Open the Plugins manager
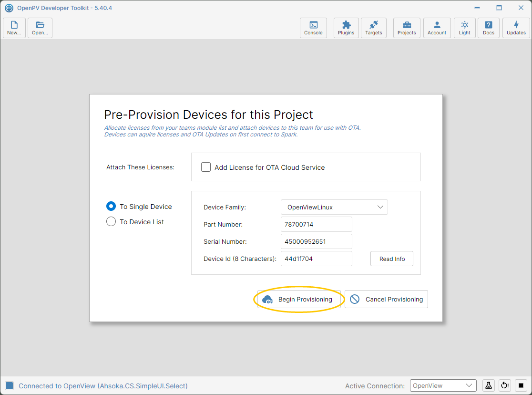The width and height of the screenshot is (532, 395). (x=346, y=28)
